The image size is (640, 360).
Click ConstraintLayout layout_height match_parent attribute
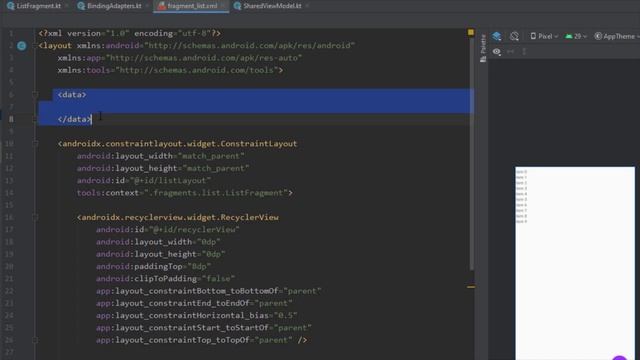(163, 168)
